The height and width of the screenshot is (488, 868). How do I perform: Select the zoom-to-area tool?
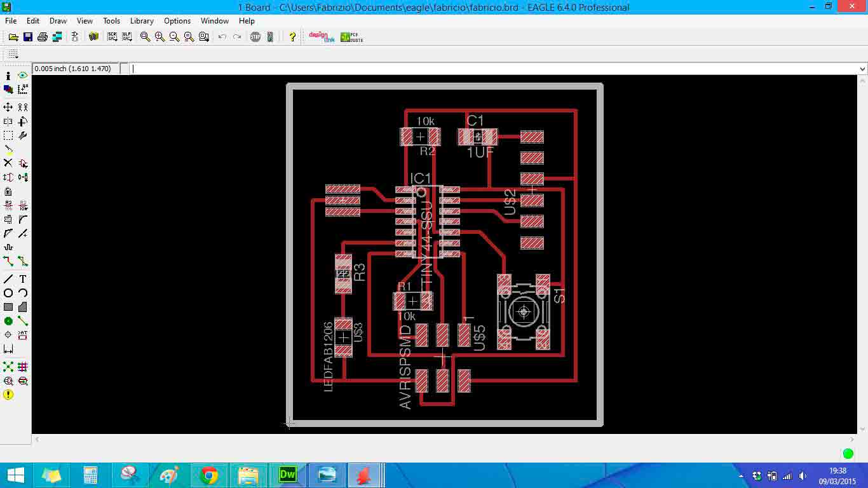point(203,37)
